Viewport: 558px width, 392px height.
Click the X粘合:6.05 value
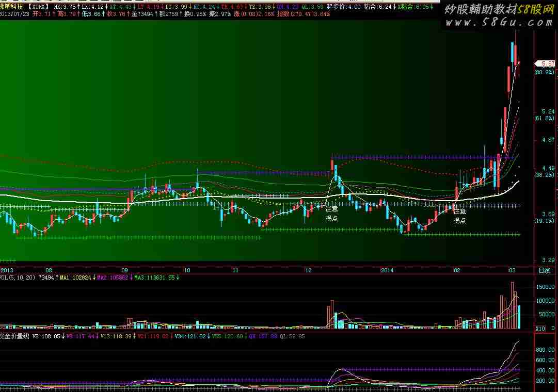pyautogui.click(x=413, y=7)
